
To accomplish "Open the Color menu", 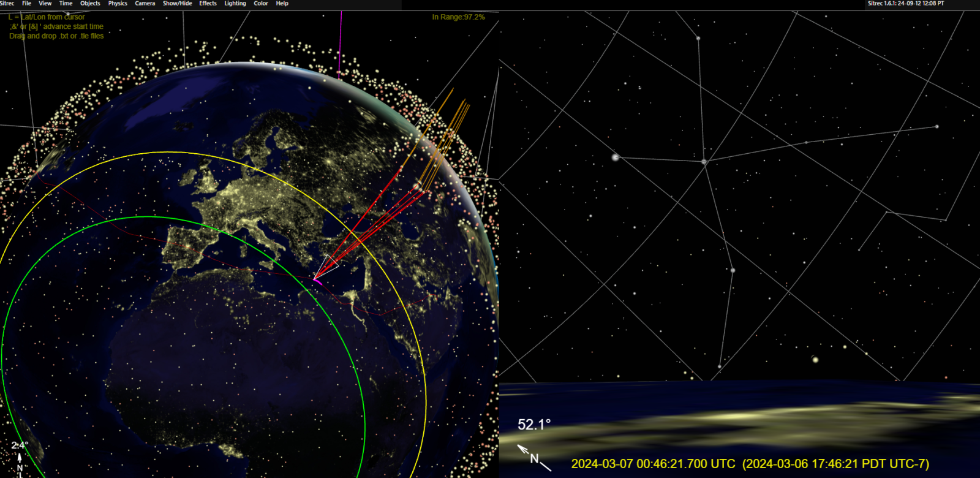I will coord(261,4).
